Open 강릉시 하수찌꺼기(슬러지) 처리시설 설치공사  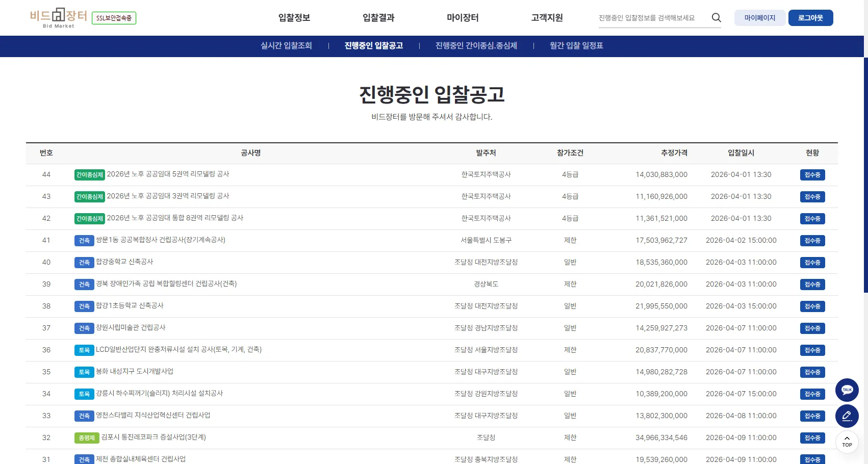159,394
